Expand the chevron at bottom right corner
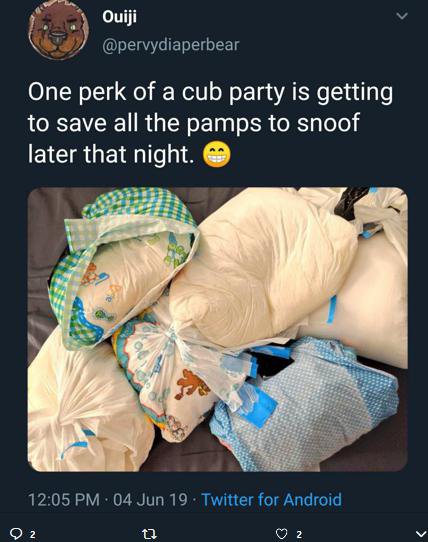 [x=420, y=534]
